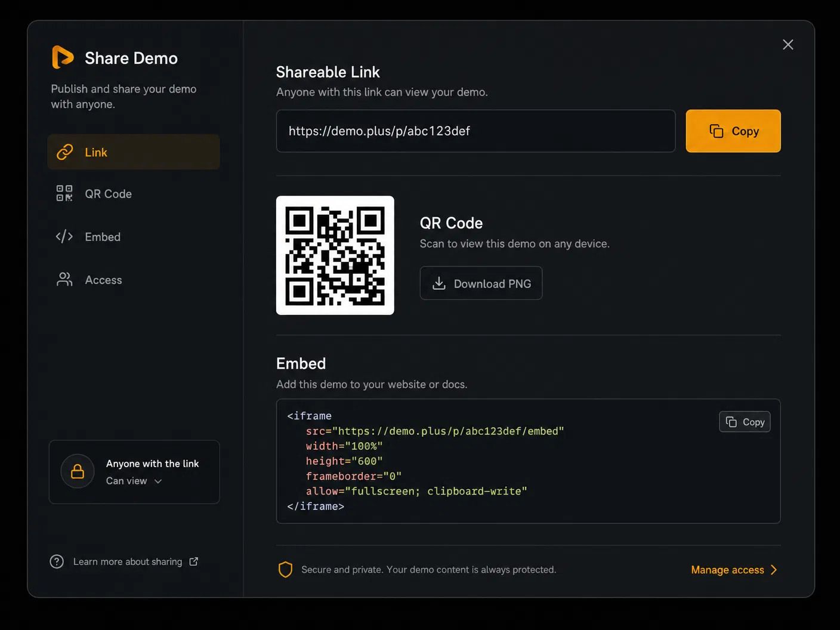Download the QR code as PNG
840x630 pixels.
pyautogui.click(x=481, y=283)
